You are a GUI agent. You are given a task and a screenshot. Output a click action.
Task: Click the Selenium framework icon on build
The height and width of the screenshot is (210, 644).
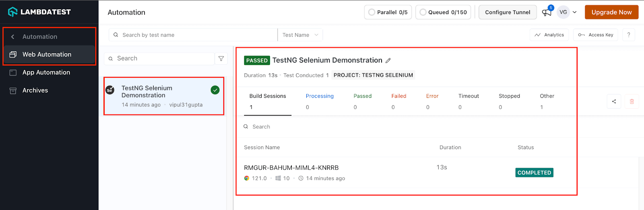click(x=109, y=90)
